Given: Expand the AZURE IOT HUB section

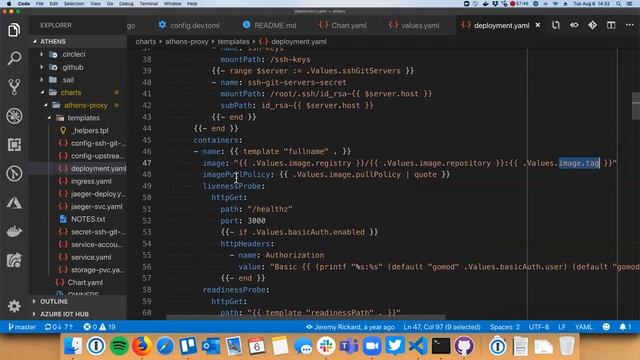Looking at the screenshot, I should point(78,314).
